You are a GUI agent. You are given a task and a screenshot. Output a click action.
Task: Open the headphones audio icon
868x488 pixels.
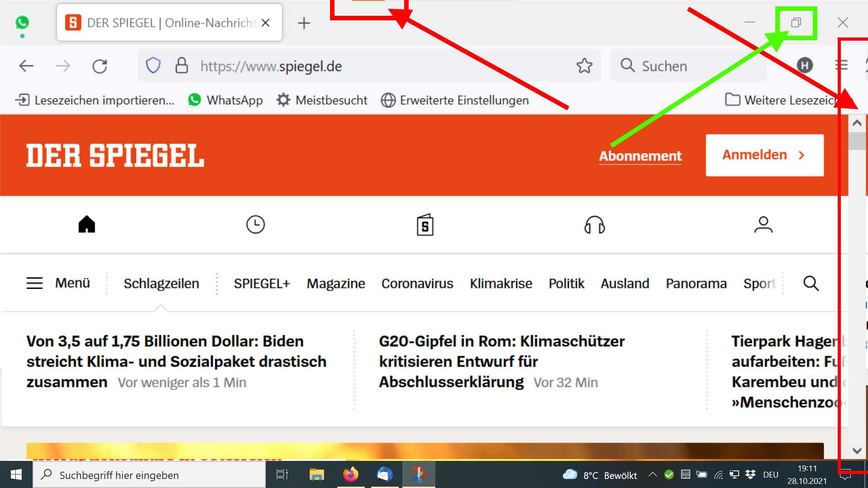click(594, 225)
